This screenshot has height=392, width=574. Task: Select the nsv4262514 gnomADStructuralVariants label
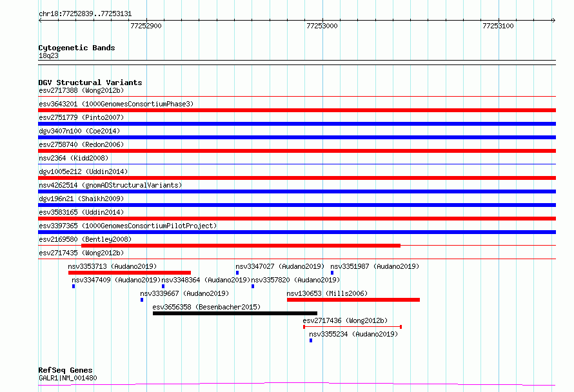click(110, 185)
